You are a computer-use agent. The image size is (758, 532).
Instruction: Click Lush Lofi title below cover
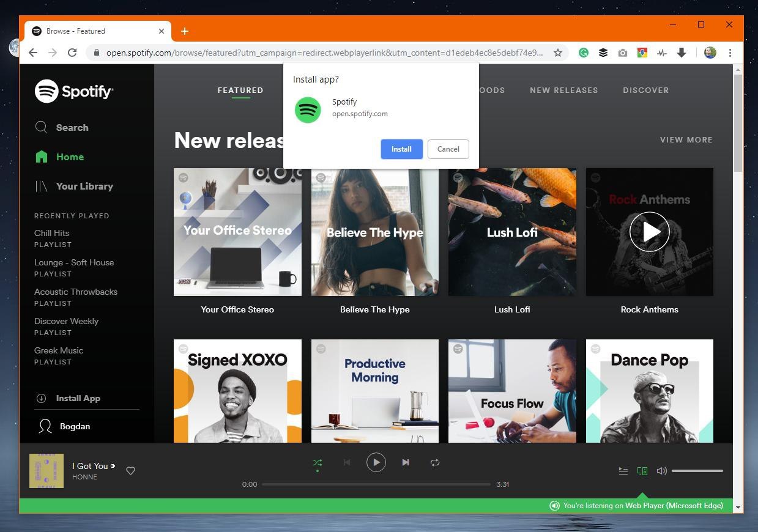[512, 309]
